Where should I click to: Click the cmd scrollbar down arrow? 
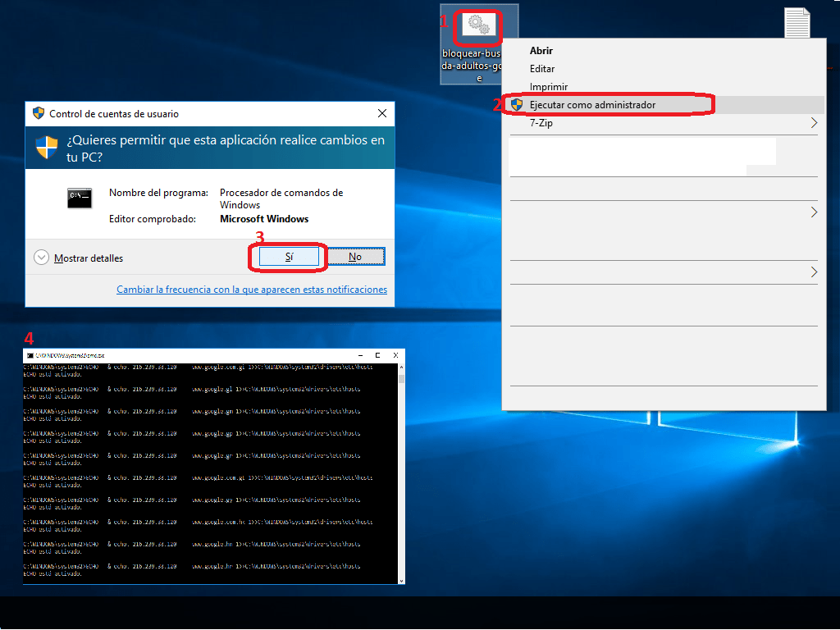pos(401,580)
